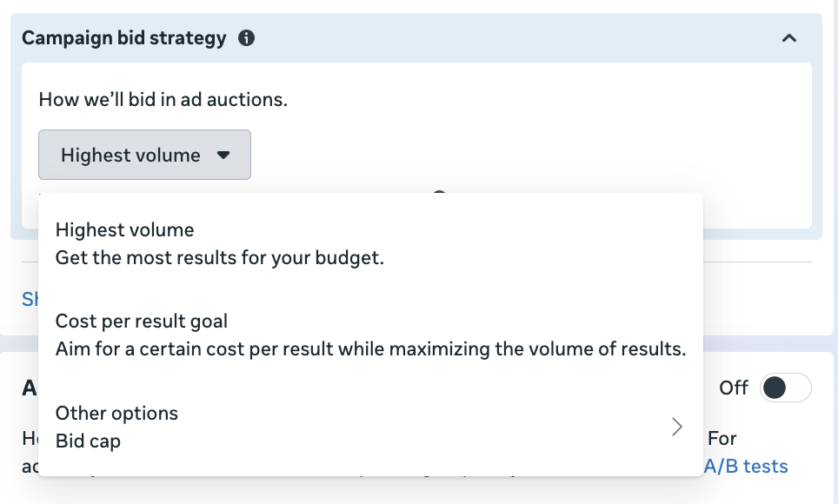Choose the Cost per result goal option
Image resolution: width=838 pixels, height=504 pixels.
tap(142, 322)
